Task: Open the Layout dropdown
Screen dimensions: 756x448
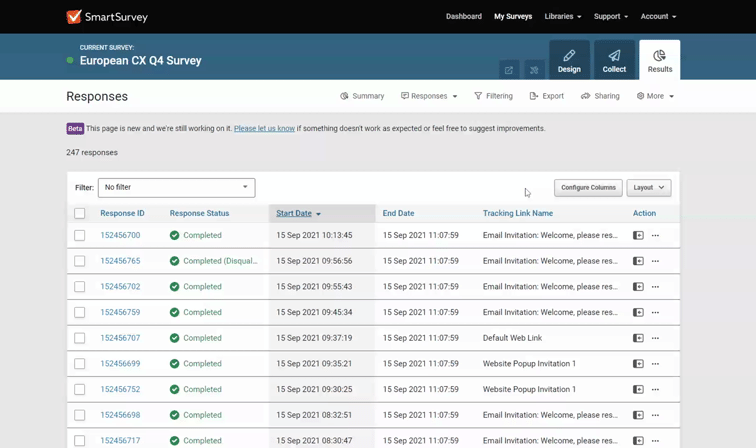Action: (x=648, y=187)
